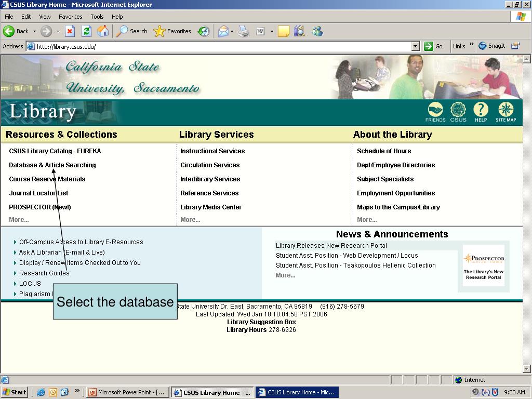Print the page with printer icon
Screen dimensions: 532x399
click(x=244, y=31)
